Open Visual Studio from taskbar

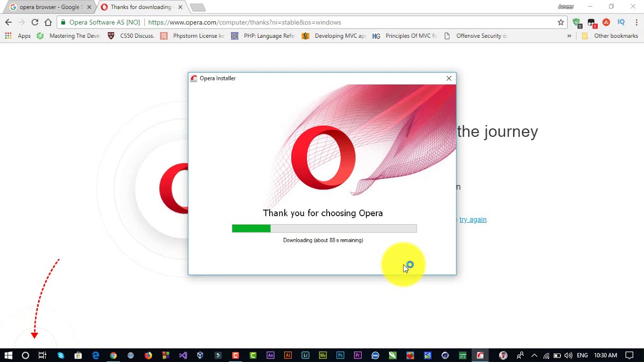coord(183,355)
